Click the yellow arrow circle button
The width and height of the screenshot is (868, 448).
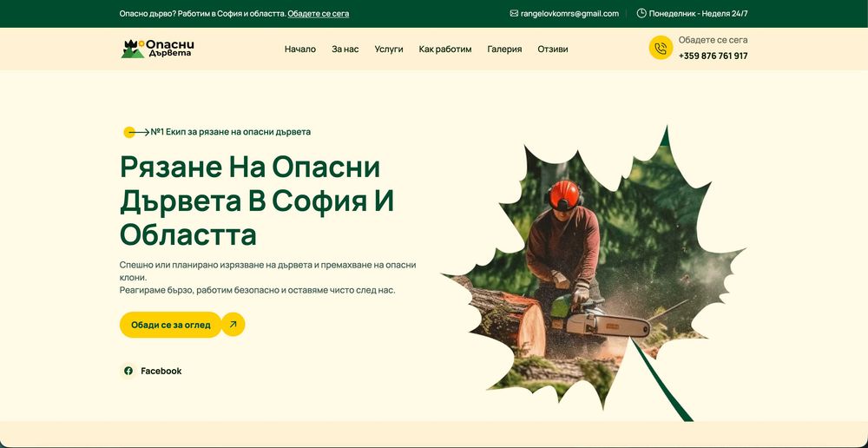click(x=233, y=325)
